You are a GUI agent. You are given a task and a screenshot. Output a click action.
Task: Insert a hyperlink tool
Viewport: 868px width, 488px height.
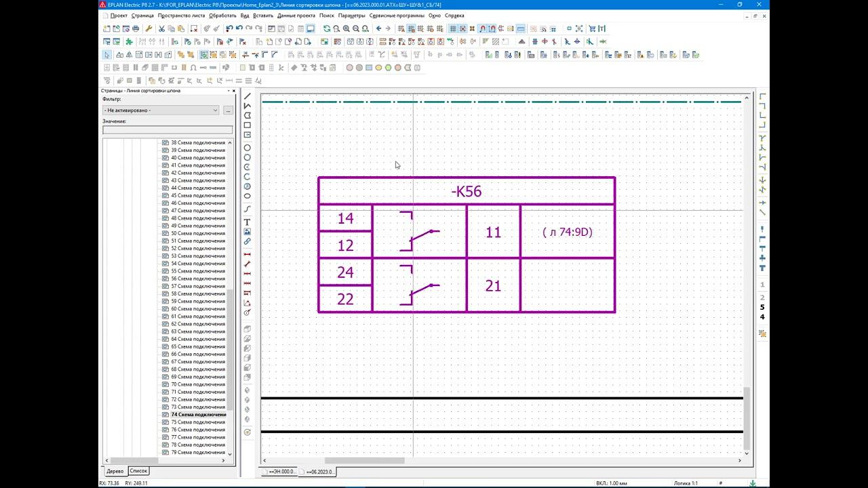pos(248,241)
